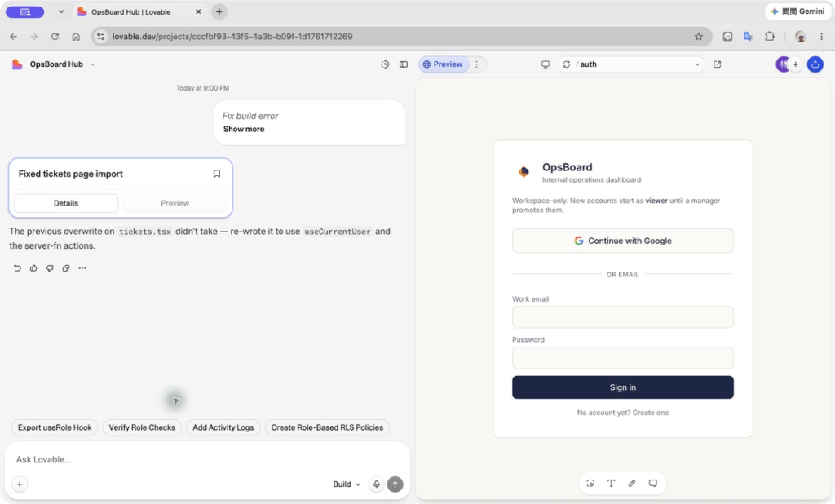View site information icon in address bar
The image size is (835, 504).
(100, 36)
